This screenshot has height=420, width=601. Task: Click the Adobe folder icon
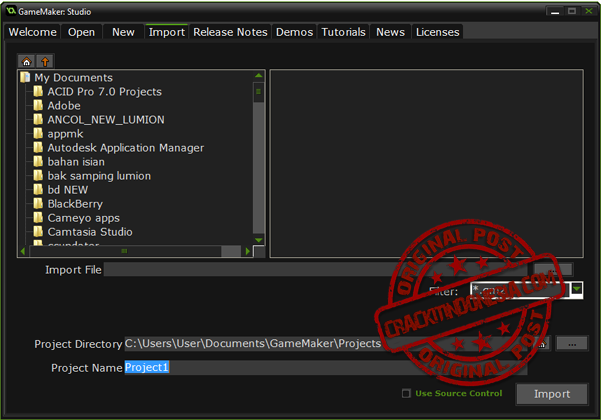(38, 106)
